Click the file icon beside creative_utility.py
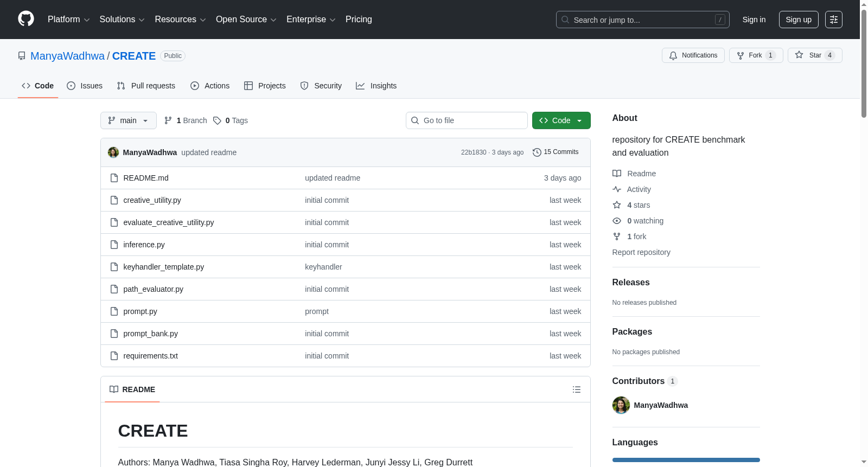The height and width of the screenshot is (467, 868). click(x=114, y=200)
